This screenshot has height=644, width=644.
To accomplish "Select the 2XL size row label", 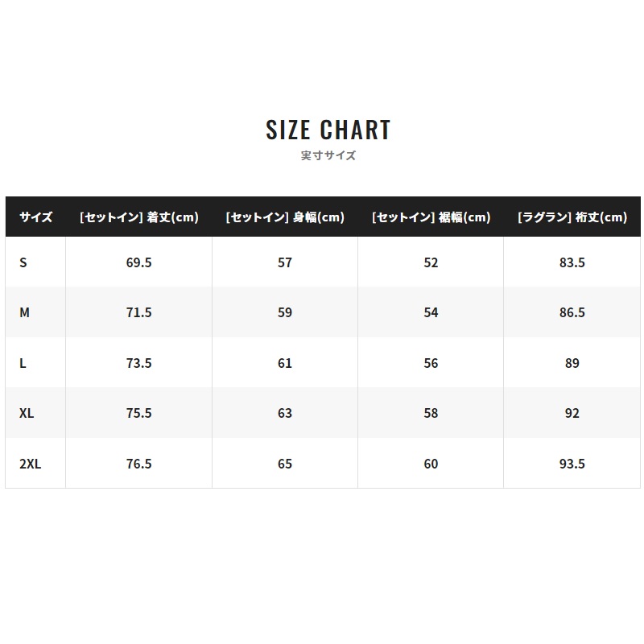I will pos(30,464).
